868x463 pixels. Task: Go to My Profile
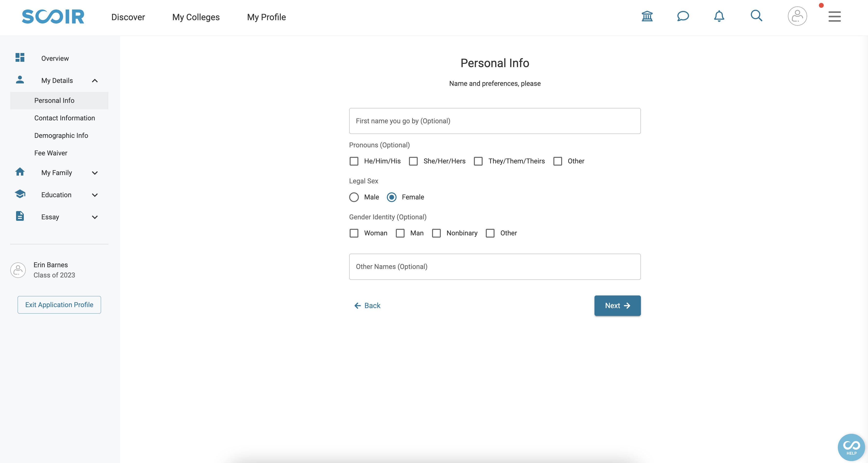[266, 17]
